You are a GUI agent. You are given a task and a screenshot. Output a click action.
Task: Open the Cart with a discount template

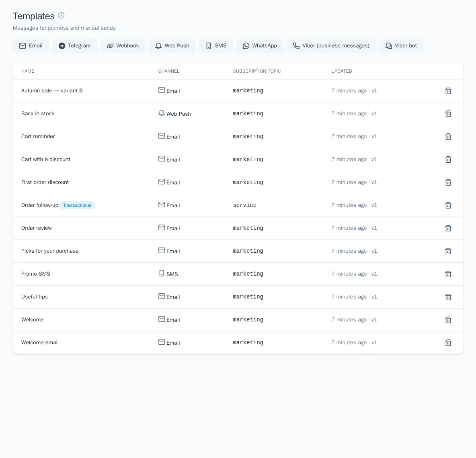[x=45, y=159]
